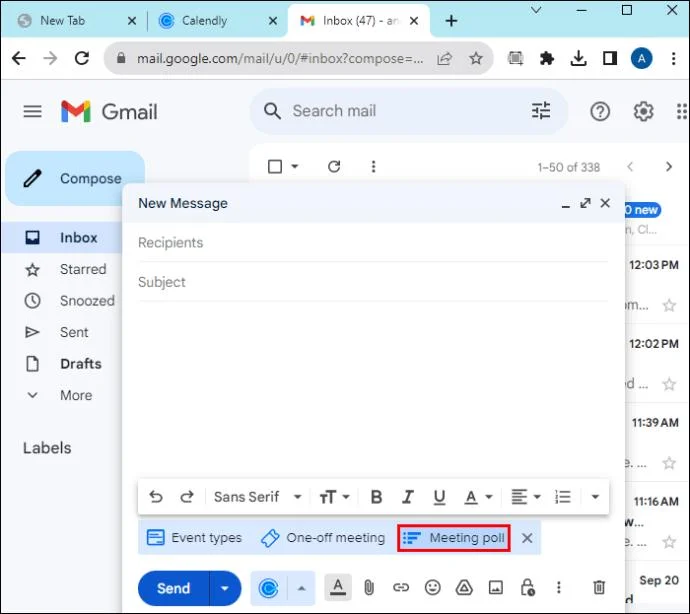The height and width of the screenshot is (614, 690).
Task: Choose Calendly Meeting poll
Action: (454, 537)
